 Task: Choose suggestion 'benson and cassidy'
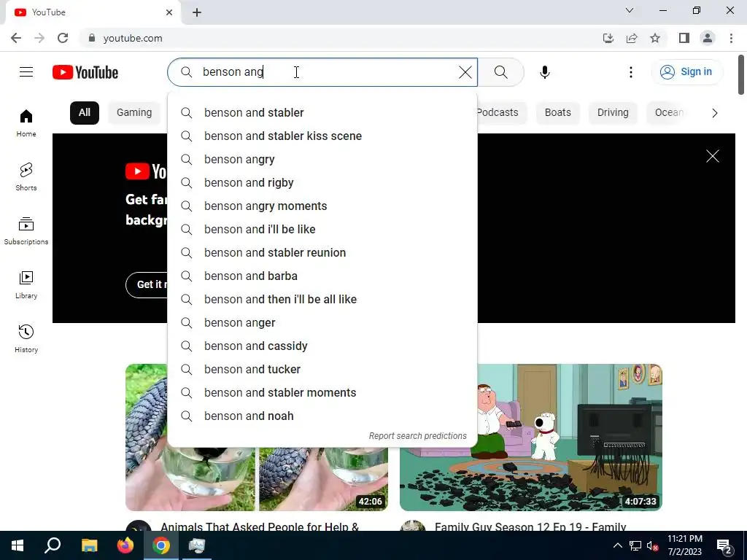322,346
